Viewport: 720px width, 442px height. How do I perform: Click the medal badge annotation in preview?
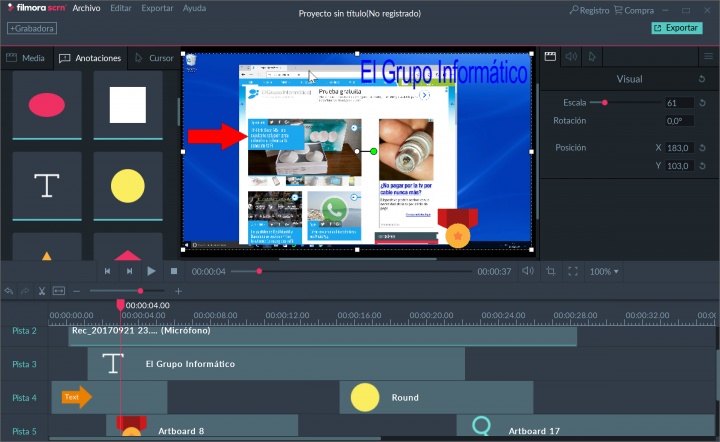pos(457,228)
